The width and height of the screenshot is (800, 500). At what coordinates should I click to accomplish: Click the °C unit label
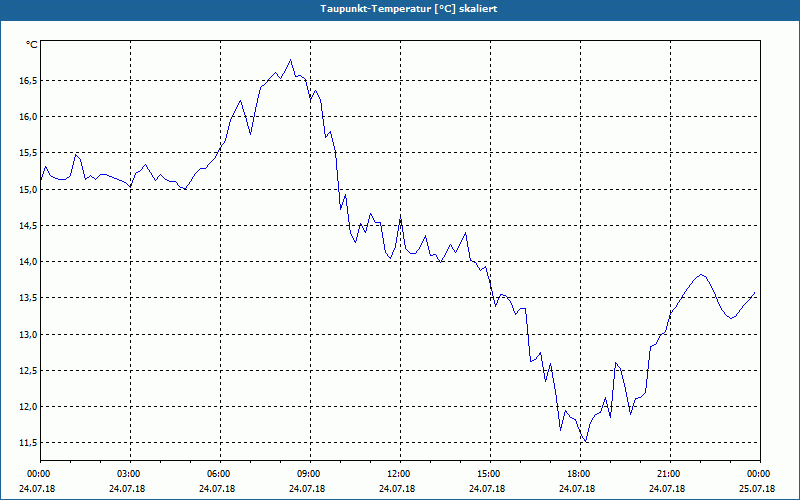coord(32,45)
